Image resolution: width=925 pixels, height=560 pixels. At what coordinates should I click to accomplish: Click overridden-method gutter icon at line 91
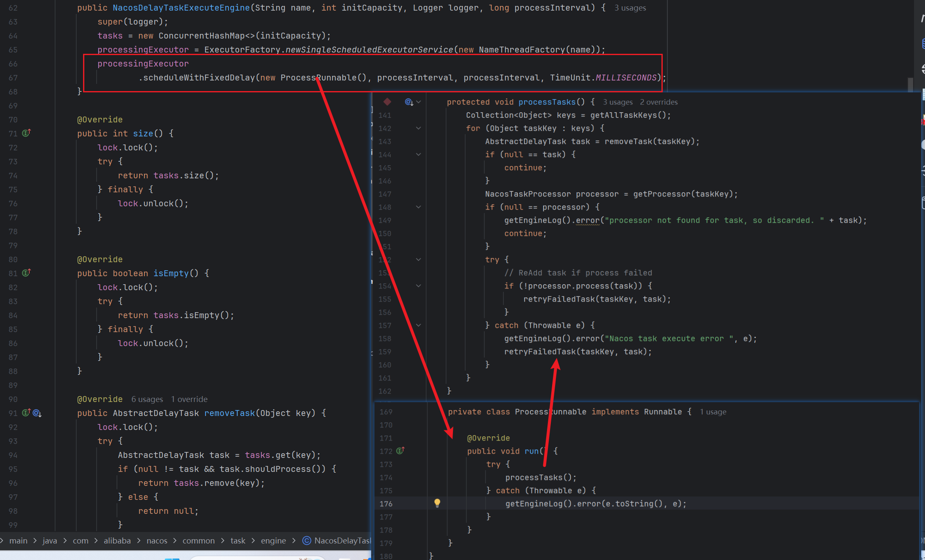pos(37,413)
